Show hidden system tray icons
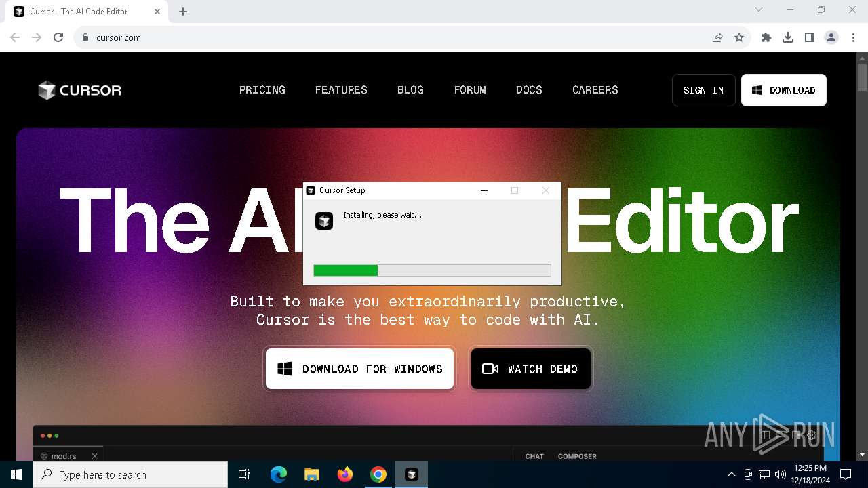868x488 pixels. [731, 474]
